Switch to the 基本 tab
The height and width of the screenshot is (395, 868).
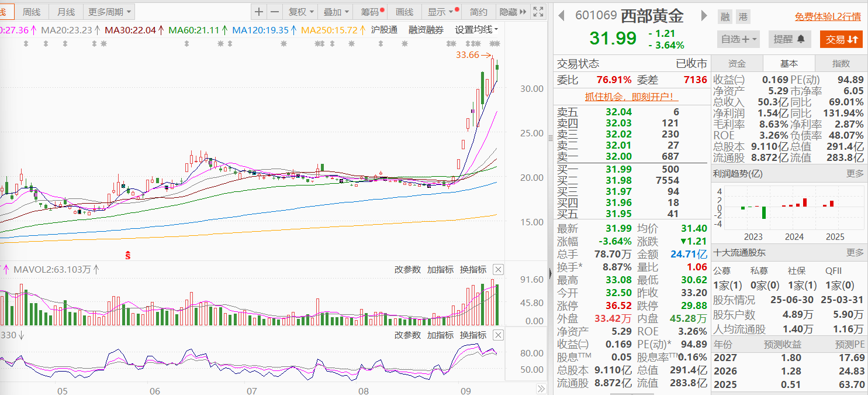(x=789, y=64)
